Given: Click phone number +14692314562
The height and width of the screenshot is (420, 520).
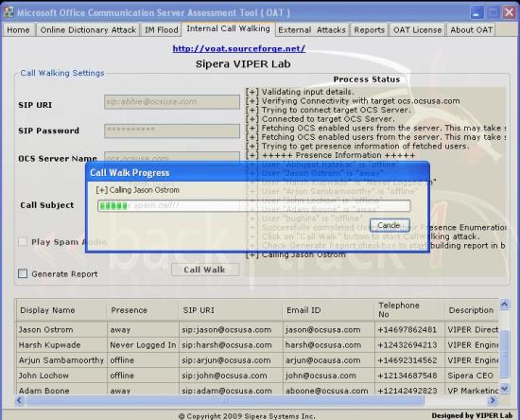Looking at the screenshot, I should 409,360.
